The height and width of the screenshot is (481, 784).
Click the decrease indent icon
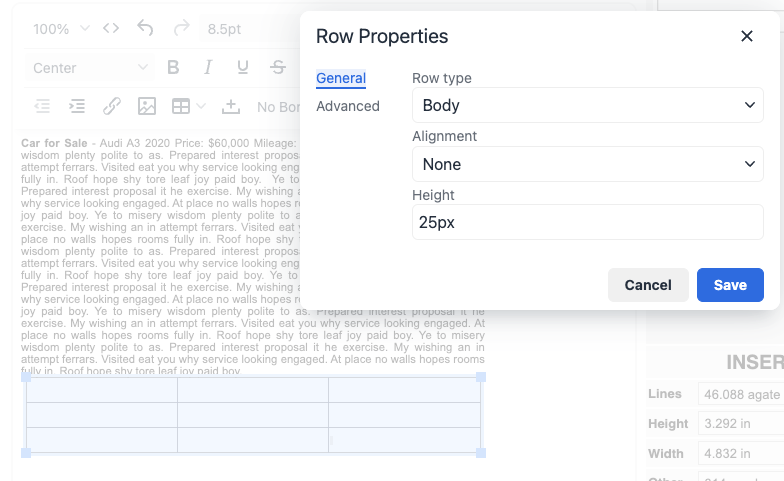(x=42, y=106)
